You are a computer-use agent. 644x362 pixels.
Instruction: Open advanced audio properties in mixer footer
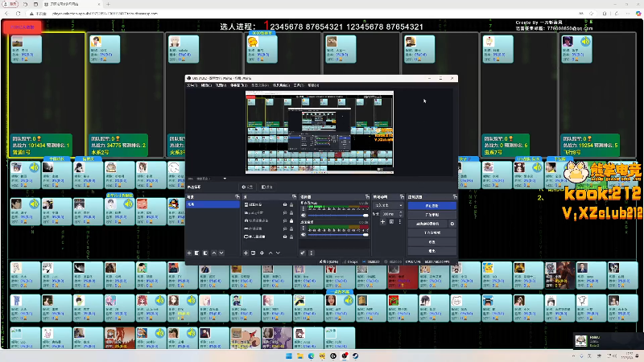(x=303, y=253)
